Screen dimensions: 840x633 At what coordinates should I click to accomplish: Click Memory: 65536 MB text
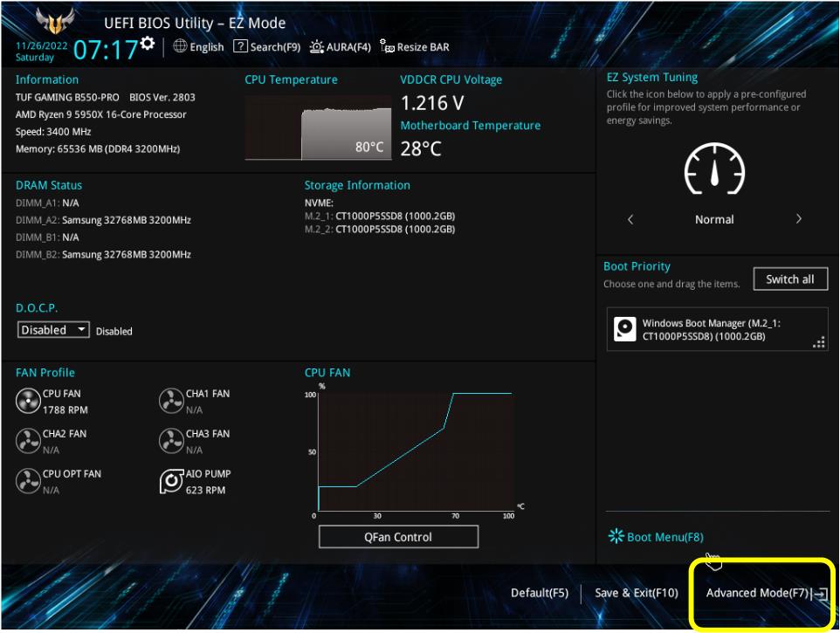click(x=98, y=149)
